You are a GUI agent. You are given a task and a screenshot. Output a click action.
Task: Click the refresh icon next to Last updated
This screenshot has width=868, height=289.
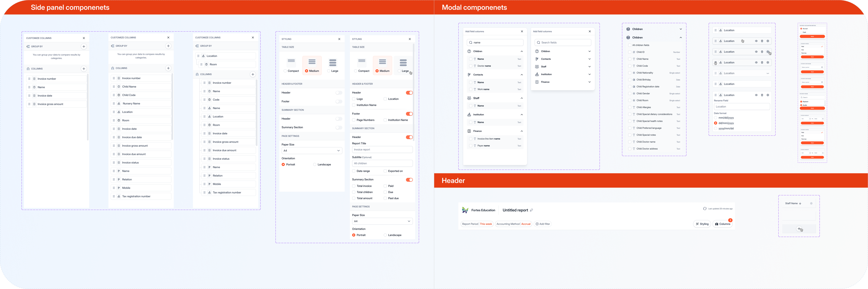[705, 209]
